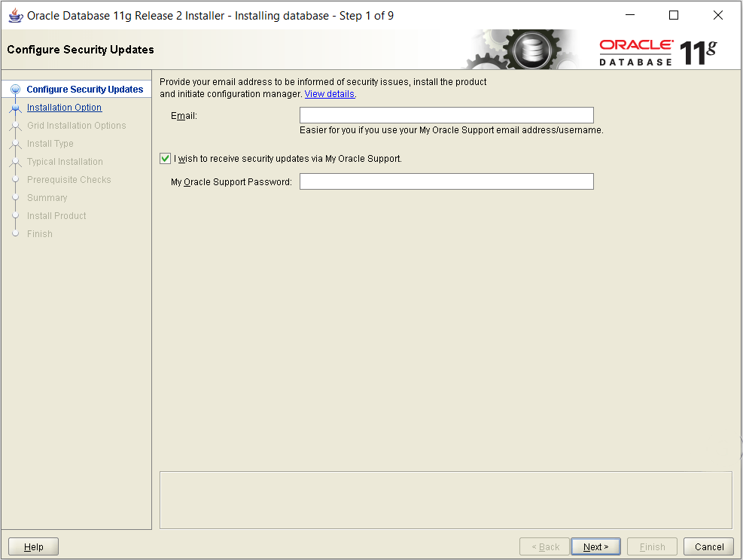Minimize the installer window
This screenshot has width=743, height=560.
pos(630,15)
